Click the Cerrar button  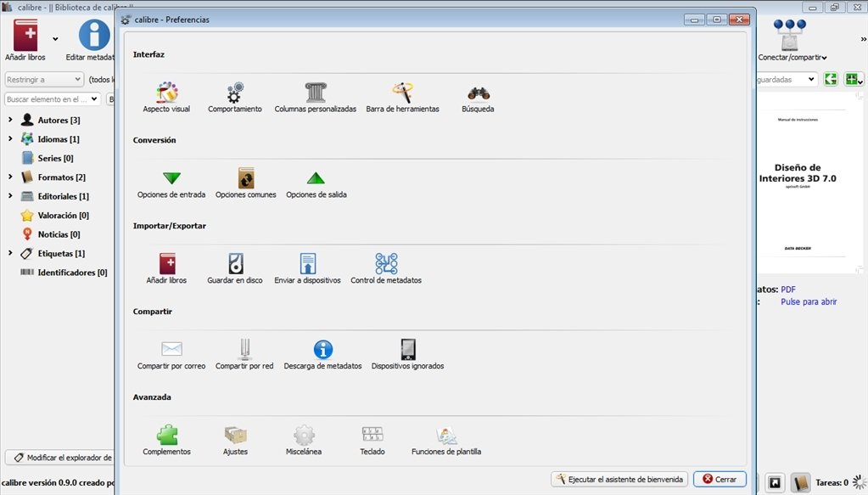pos(720,480)
